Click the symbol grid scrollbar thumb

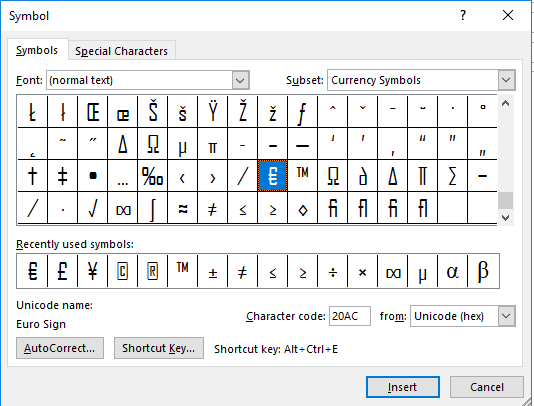coord(506,200)
